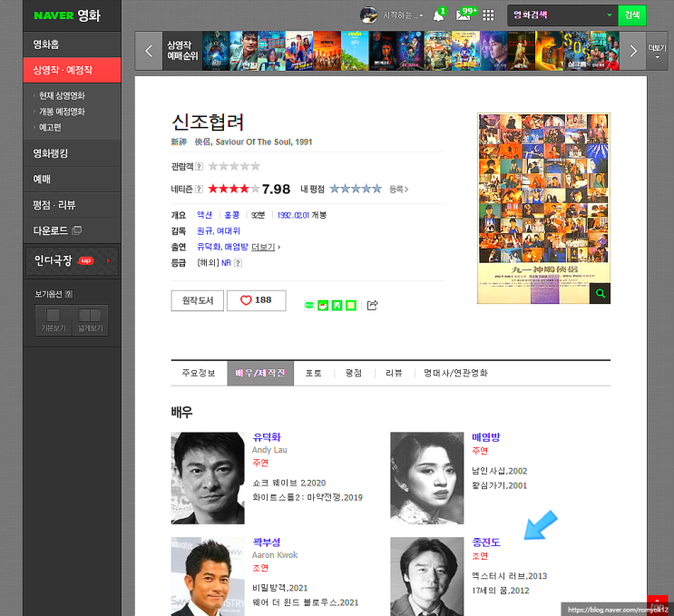The image size is (674, 616).
Task: Click the 등급 NR help question mark icon
Action: click(239, 263)
